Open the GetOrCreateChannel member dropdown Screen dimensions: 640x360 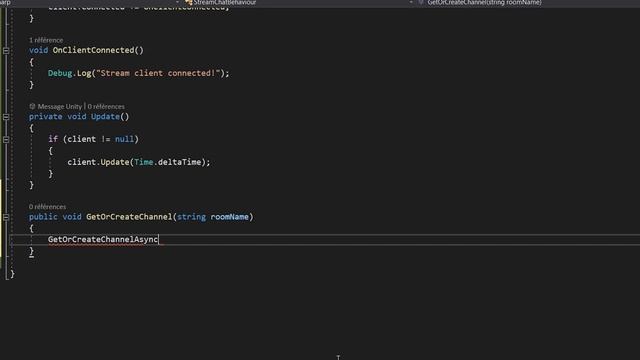click(x=484, y=2)
